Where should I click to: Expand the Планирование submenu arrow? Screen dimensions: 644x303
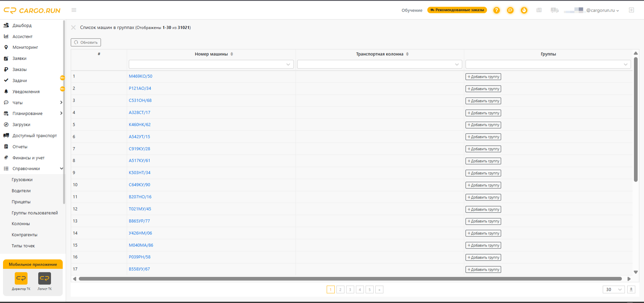tap(61, 114)
